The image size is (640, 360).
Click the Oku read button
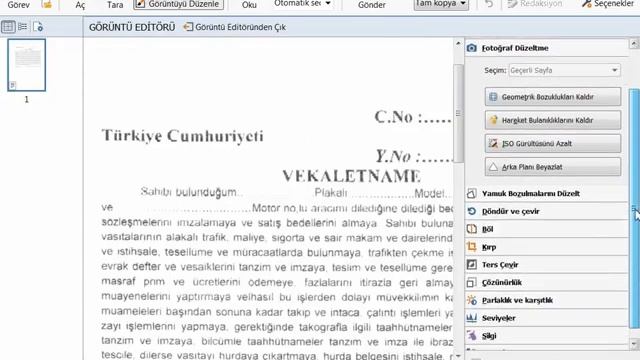tap(249, 4)
